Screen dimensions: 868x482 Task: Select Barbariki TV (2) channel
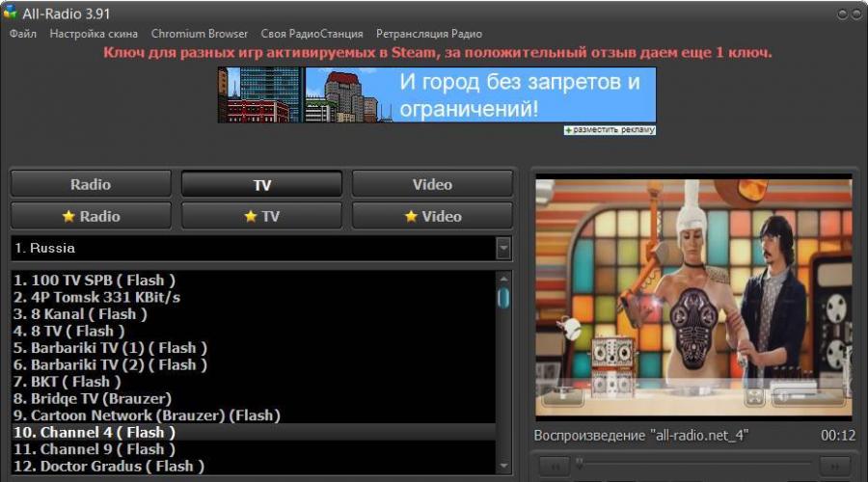click(254, 364)
